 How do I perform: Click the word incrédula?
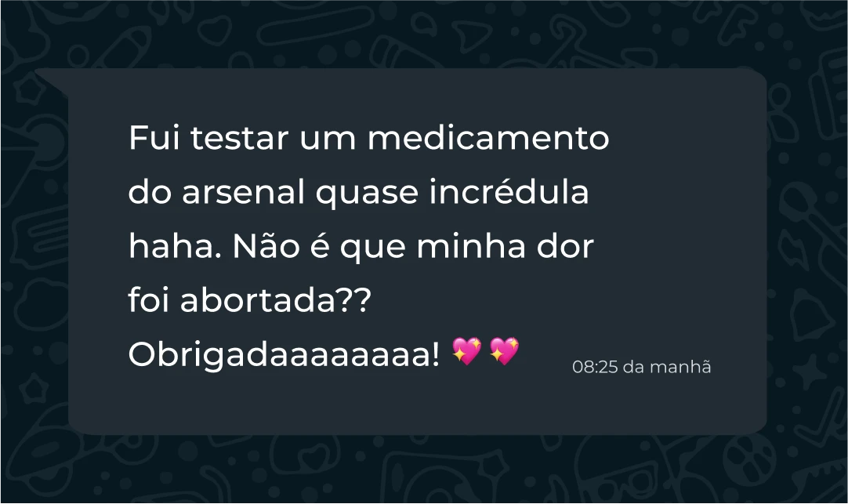[x=509, y=192]
